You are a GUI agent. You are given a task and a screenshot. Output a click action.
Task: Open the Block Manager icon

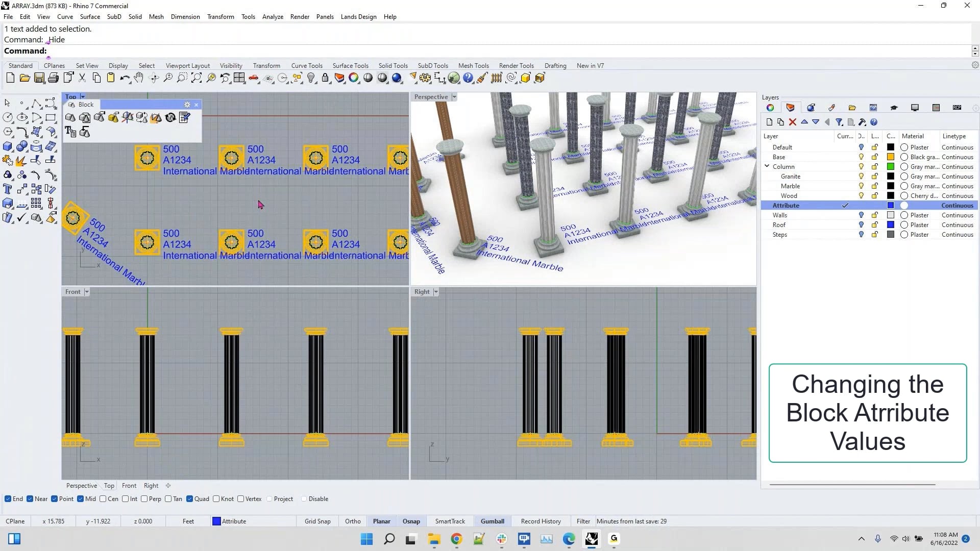[184, 117]
